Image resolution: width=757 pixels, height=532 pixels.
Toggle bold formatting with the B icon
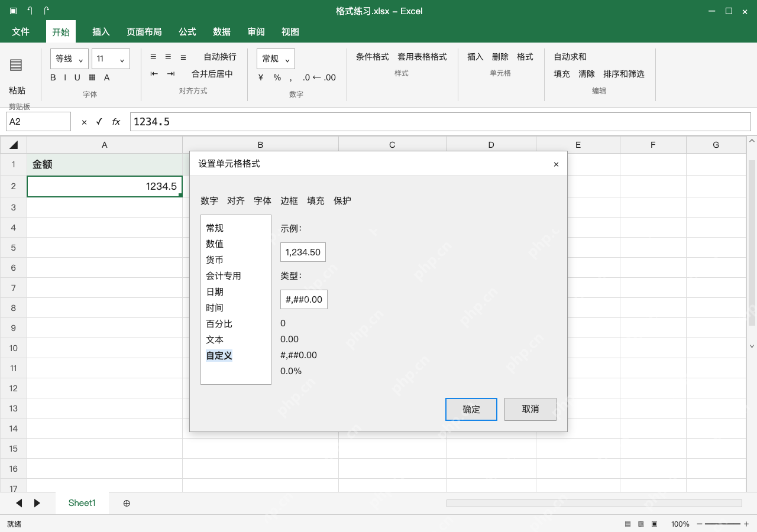point(53,77)
